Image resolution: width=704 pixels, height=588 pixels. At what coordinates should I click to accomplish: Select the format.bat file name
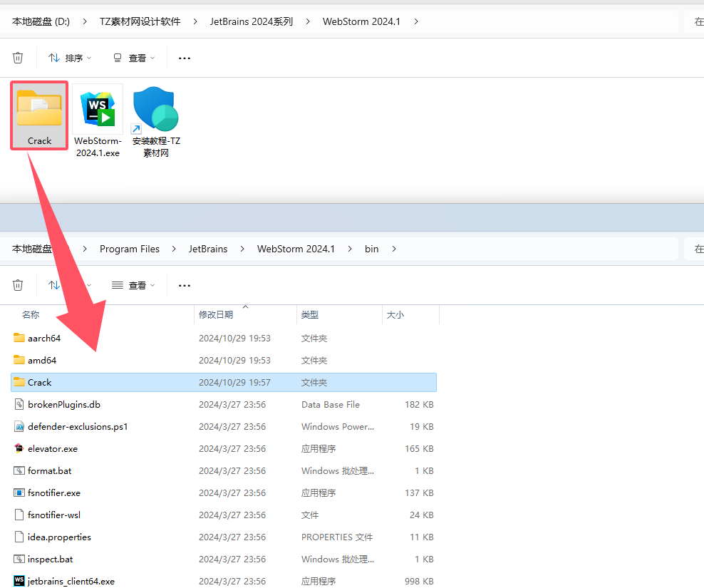49,471
